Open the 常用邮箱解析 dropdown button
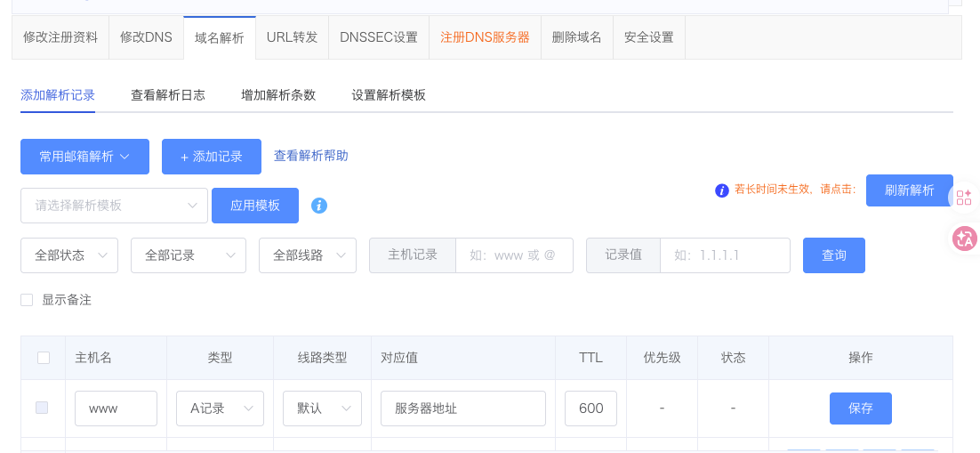Viewport: 980px width, 453px height. point(84,157)
